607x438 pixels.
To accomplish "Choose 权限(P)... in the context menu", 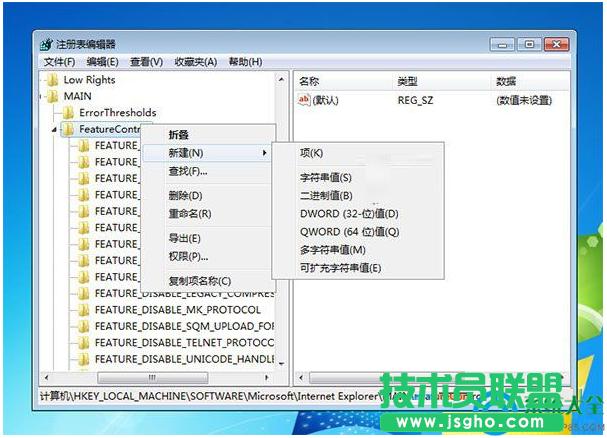I will click(209, 256).
